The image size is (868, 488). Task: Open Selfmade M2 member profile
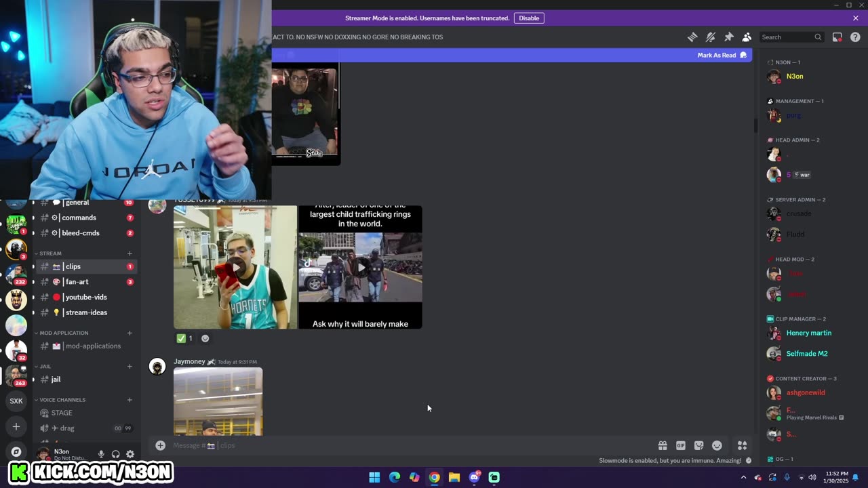(807, 353)
